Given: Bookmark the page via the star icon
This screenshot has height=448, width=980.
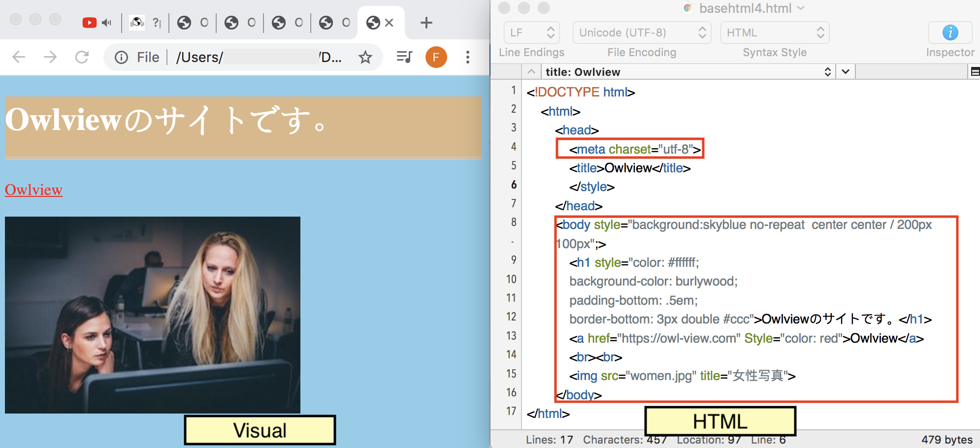Looking at the screenshot, I should (365, 57).
